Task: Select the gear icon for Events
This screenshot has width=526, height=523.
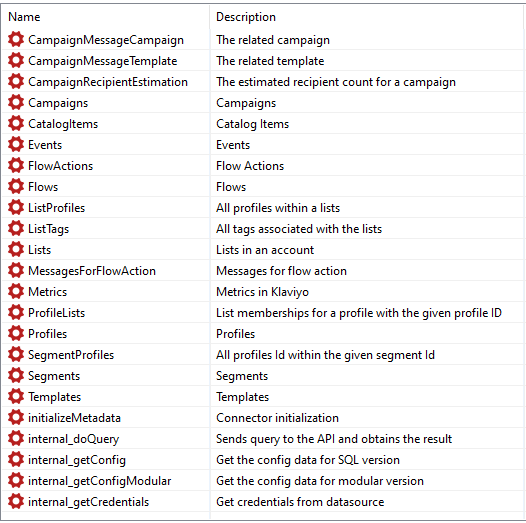Action: point(16,145)
